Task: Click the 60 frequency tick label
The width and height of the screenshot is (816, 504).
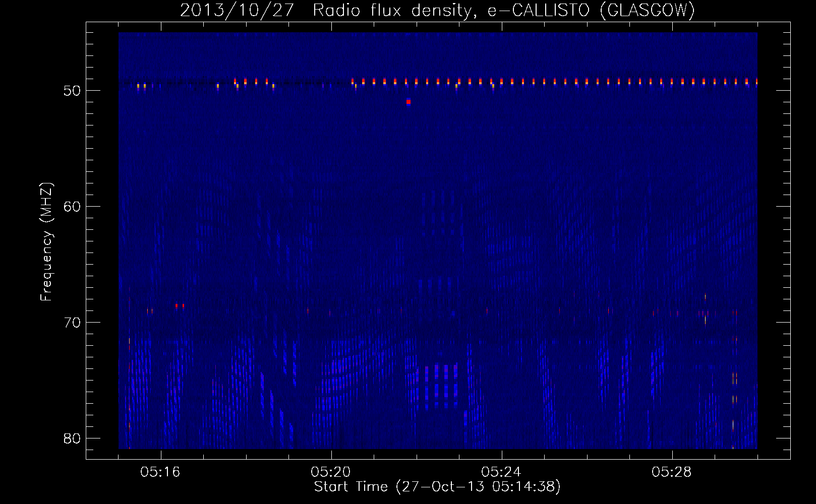Action: (x=72, y=207)
